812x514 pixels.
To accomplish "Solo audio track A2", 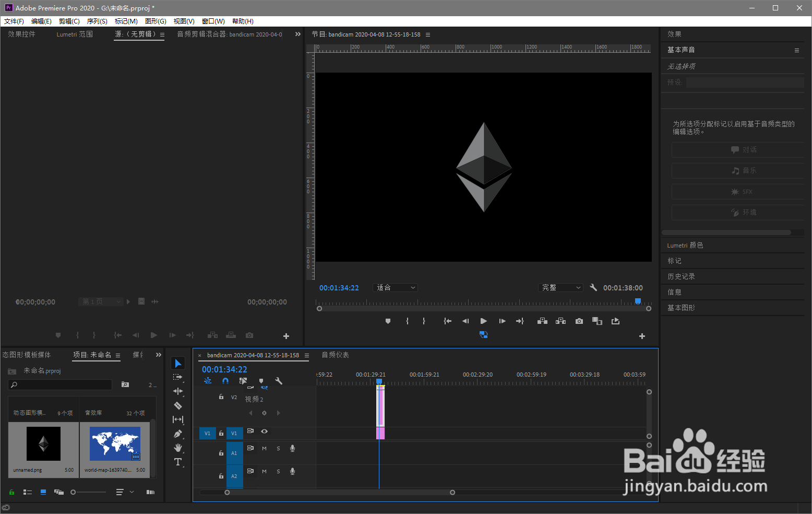I will click(x=278, y=472).
